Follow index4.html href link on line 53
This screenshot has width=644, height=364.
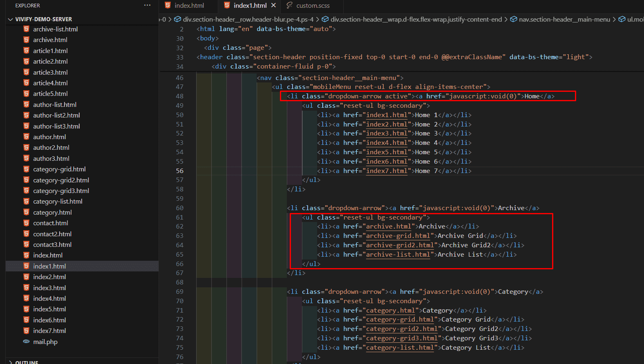click(x=387, y=143)
